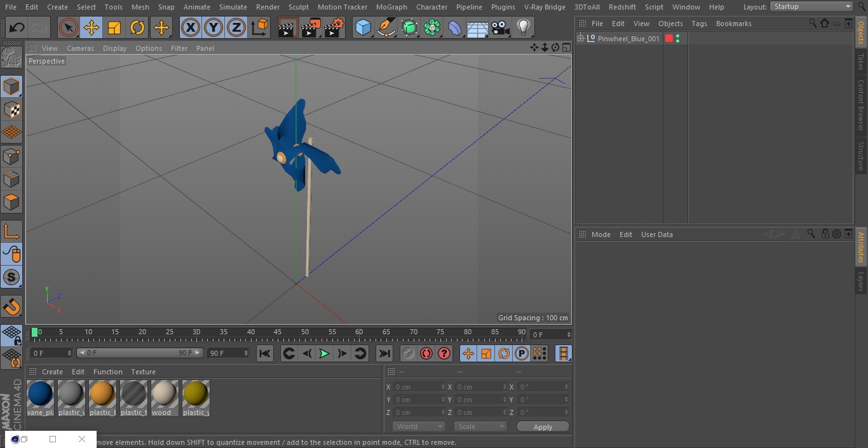The height and width of the screenshot is (448, 868).
Task: Toggle the viewport Solo S icon
Action: pyautogui.click(x=11, y=277)
